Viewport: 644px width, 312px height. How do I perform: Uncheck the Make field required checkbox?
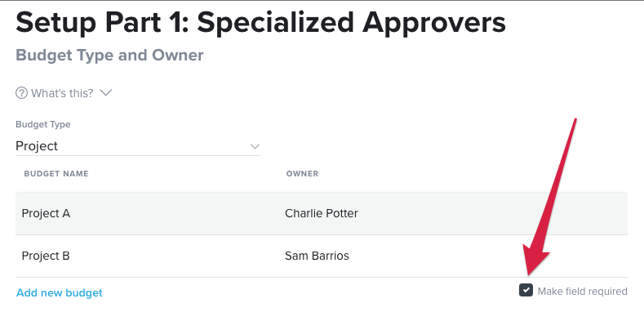coord(526,291)
